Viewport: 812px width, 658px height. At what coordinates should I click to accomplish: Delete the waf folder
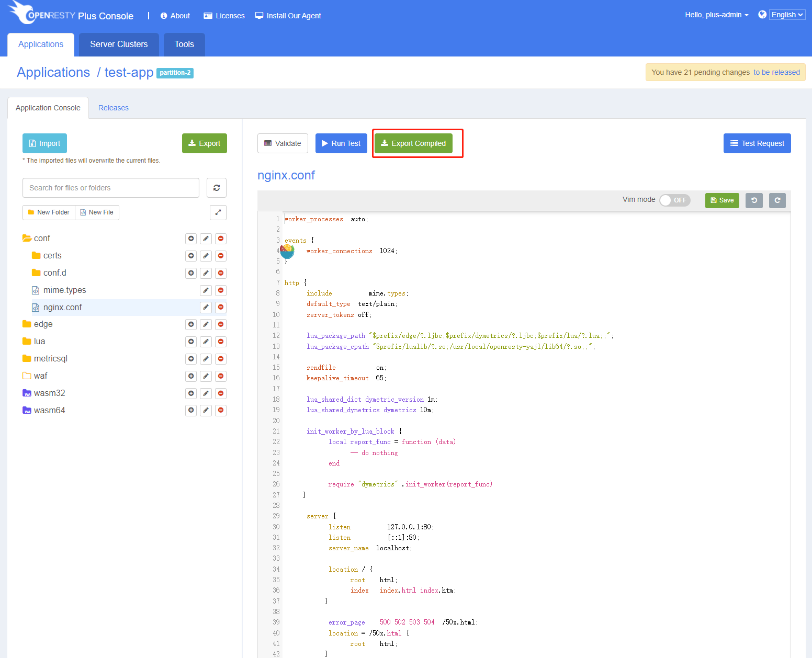coord(221,376)
